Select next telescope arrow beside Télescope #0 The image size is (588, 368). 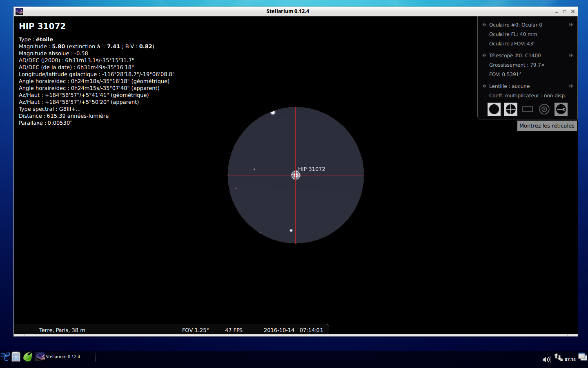(571, 55)
